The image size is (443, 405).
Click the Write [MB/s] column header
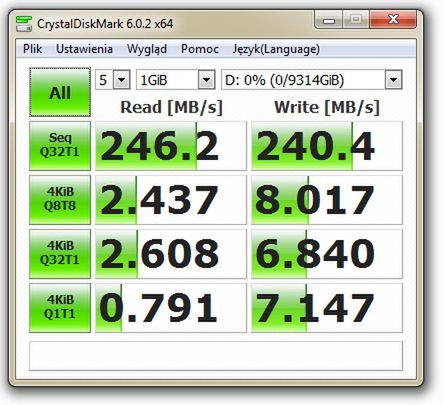327,107
